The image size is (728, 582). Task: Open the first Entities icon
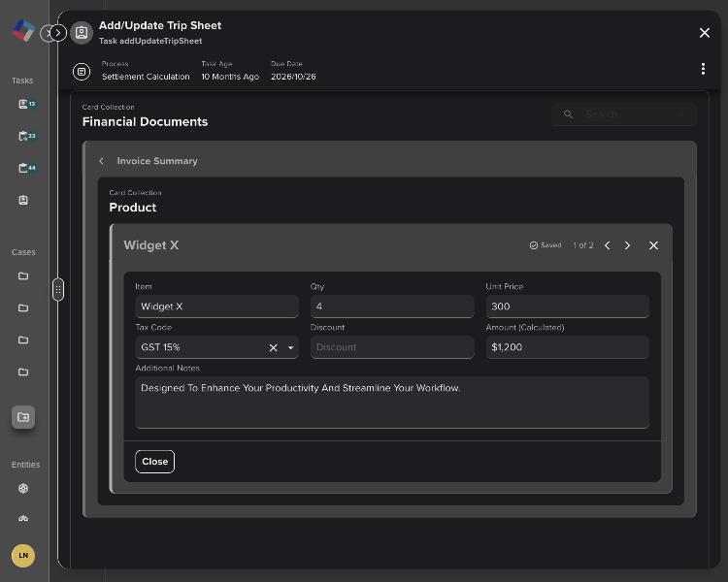(x=23, y=488)
